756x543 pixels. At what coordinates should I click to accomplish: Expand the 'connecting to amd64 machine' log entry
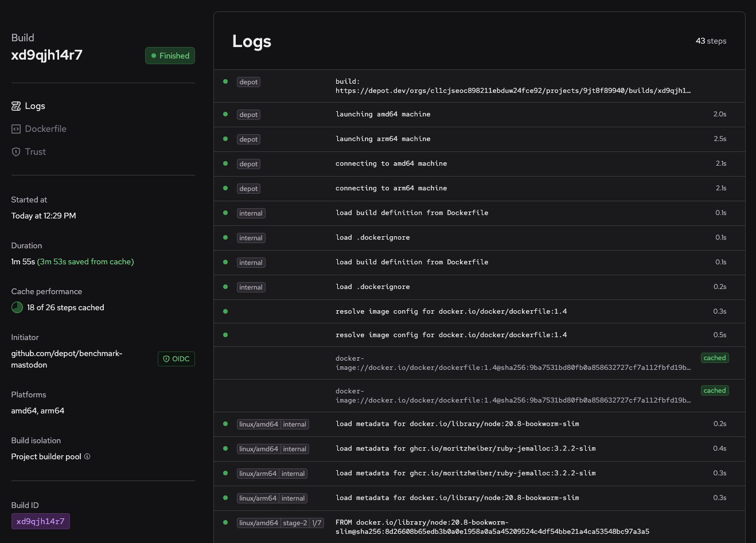tap(479, 163)
